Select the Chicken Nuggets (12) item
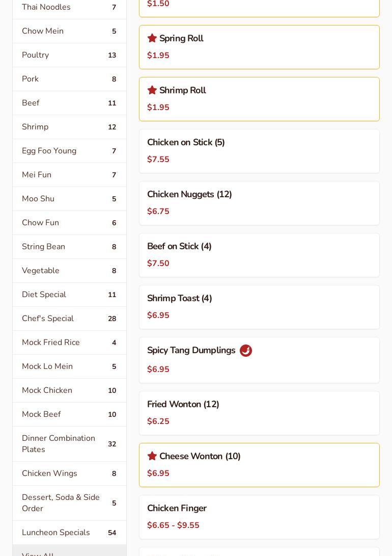This screenshot has width=392, height=556. (259, 203)
